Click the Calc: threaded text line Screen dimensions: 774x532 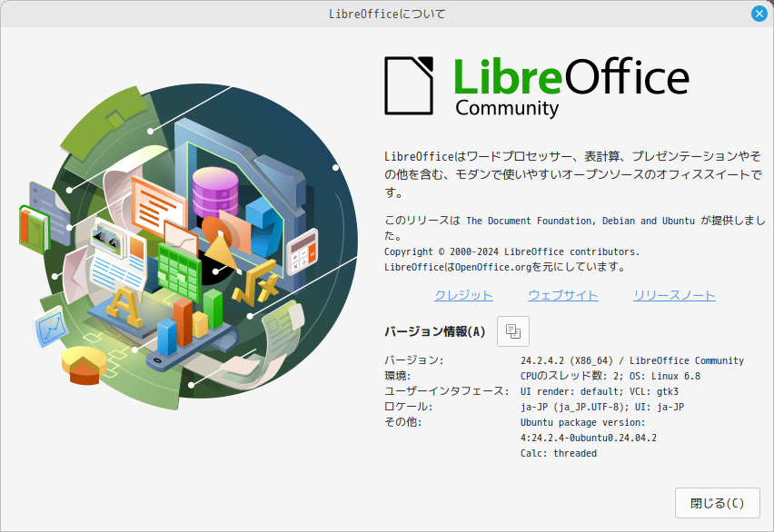[559, 453]
